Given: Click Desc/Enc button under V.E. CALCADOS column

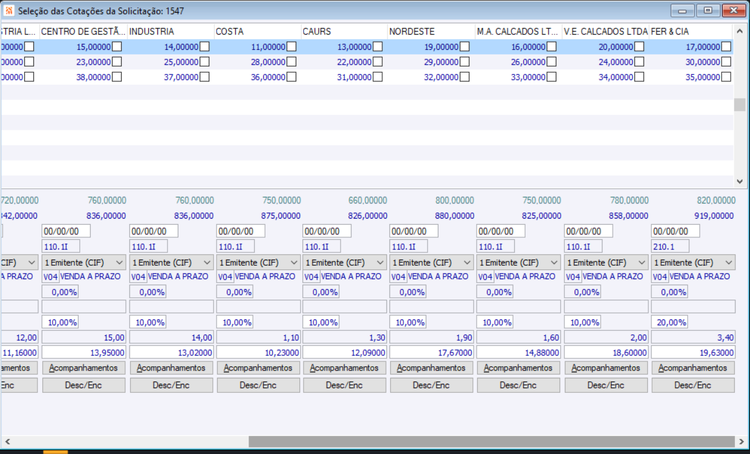Looking at the screenshot, I should (x=606, y=385).
